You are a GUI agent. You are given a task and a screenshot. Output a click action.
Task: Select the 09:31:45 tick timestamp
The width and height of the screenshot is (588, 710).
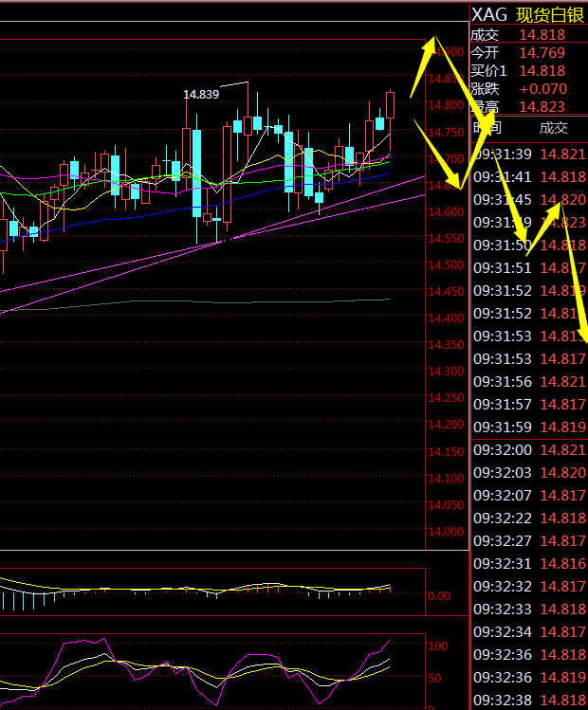(x=503, y=200)
